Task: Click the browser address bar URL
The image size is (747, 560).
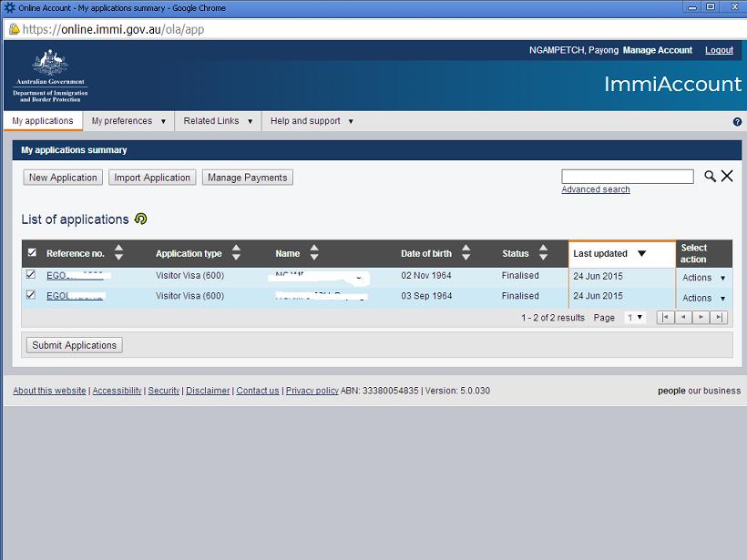Action: (x=113, y=29)
